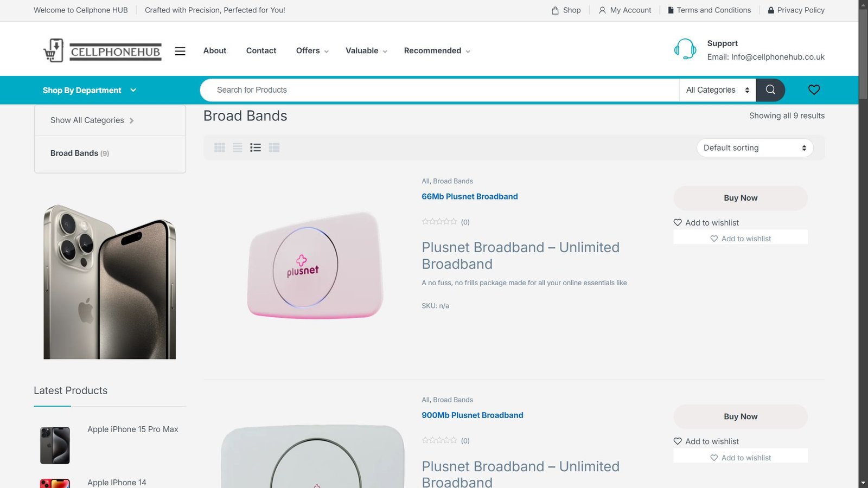868x488 pixels.
Task: Expand the Shop By Department menu
Action: (89, 91)
